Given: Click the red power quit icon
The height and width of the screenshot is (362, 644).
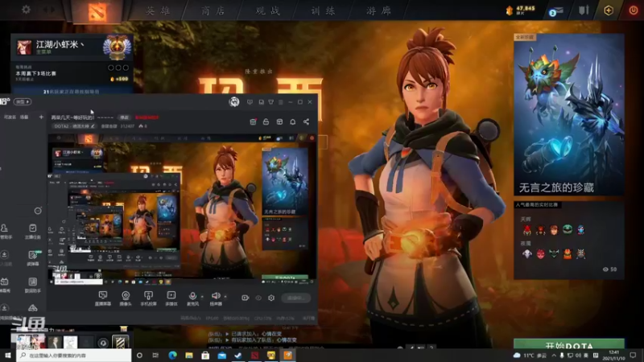Looking at the screenshot, I should click(634, 10).
